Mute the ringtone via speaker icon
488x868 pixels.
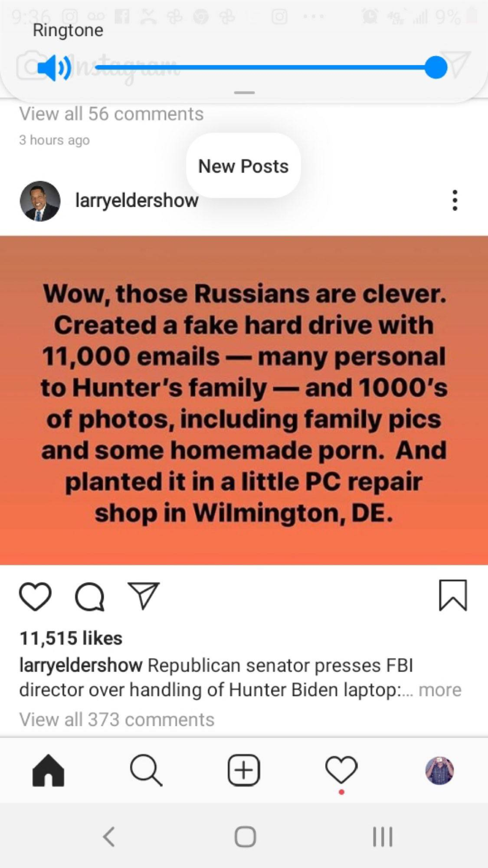[x=54, y=68]
